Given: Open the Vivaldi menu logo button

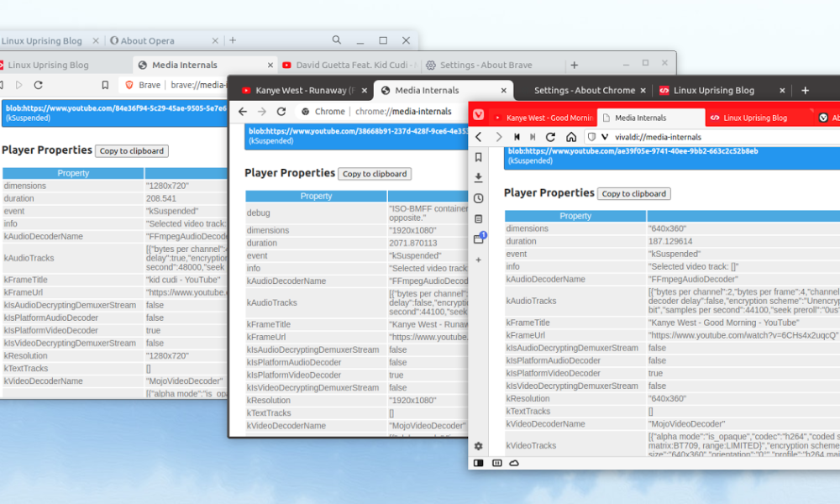Looking at the screenshot, I should (x=479, y=115).
